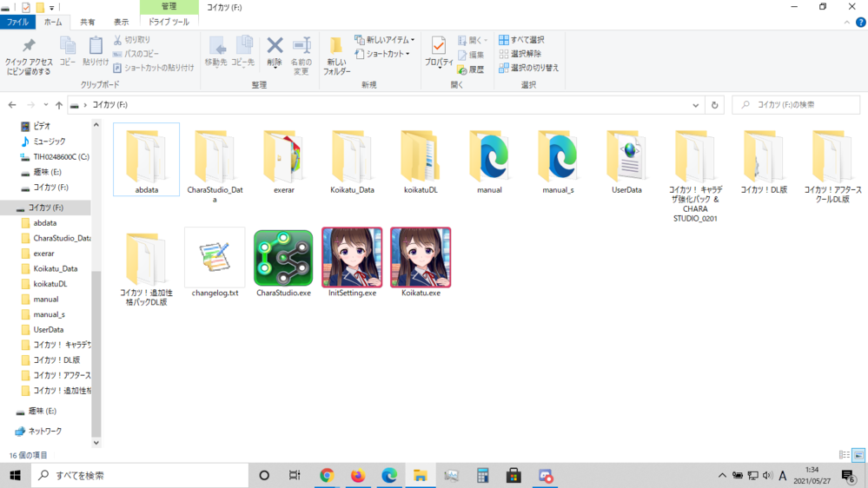Viewport: 868px width, 488px height.
Task: Click パスのコピー button
Action: pyautogui.click(x=136, y=54)
